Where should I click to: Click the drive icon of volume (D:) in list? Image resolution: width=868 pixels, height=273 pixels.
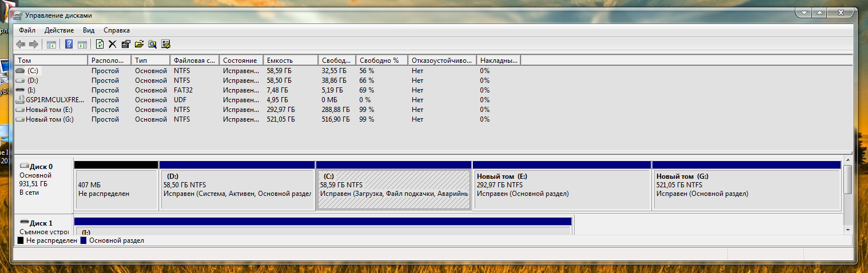(21, 81)
